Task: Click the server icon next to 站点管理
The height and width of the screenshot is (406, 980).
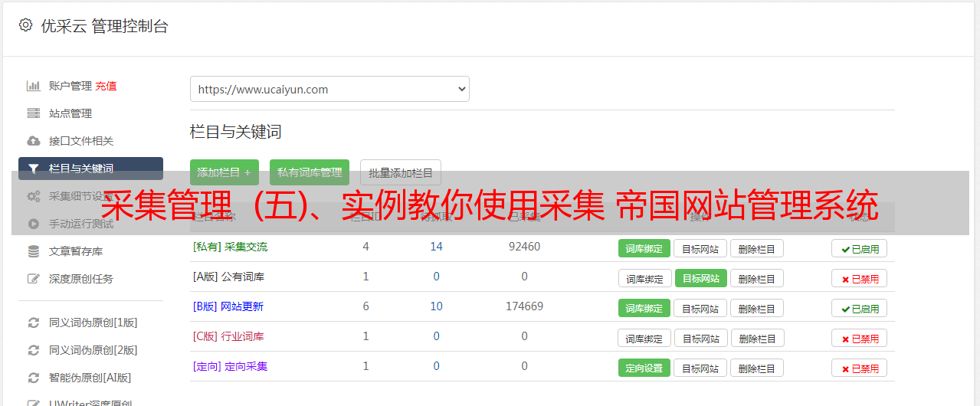Action: click(x=34, y=113)
